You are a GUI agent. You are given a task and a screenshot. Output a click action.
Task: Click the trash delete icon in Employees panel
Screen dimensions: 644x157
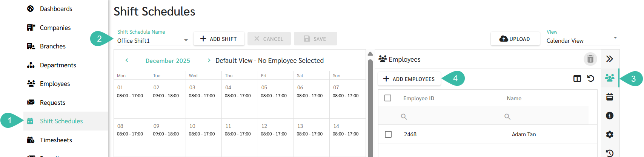590,59
